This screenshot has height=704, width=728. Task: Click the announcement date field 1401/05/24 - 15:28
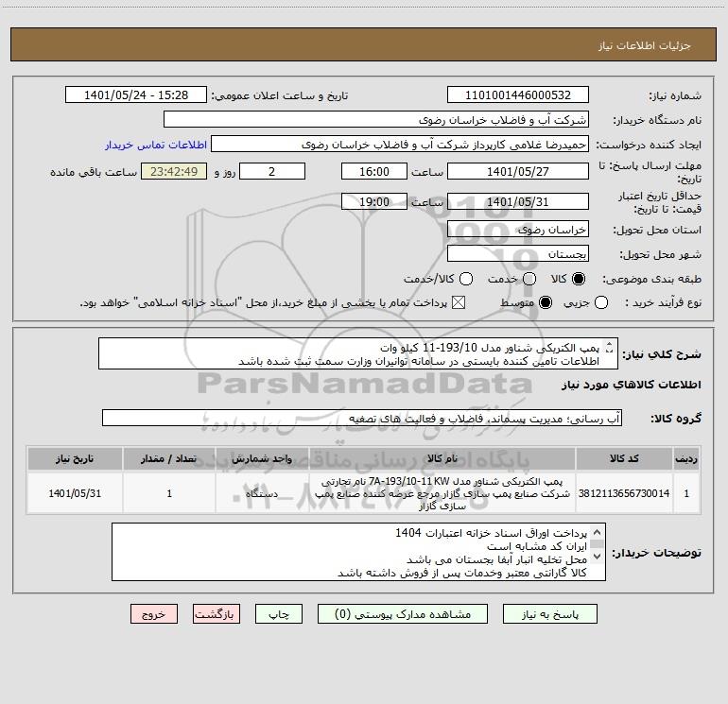pos(136,95)
